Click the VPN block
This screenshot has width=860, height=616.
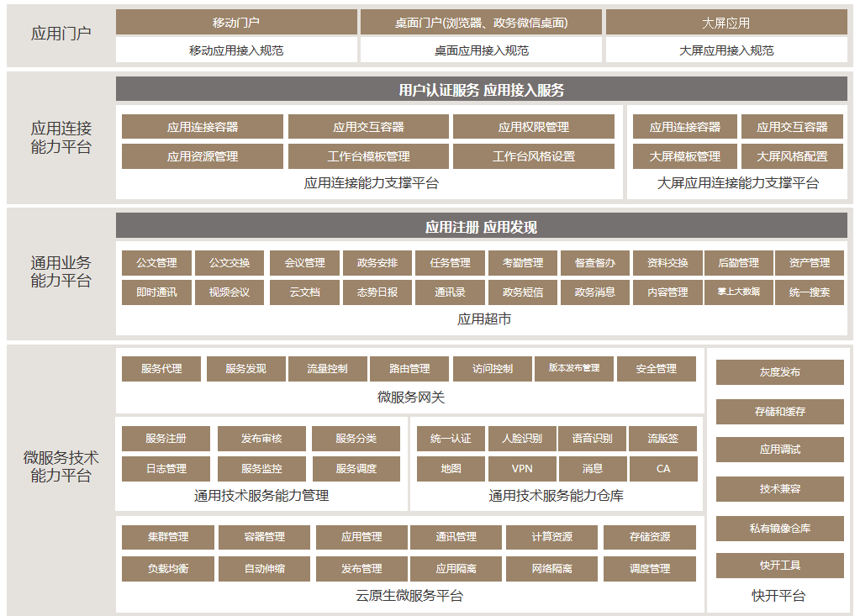tap(521, 469)
